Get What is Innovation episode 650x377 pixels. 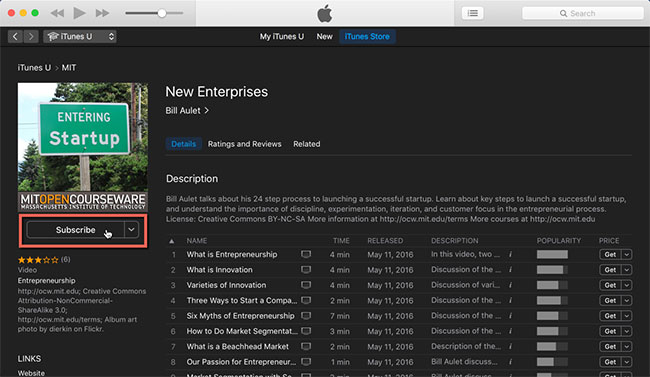click(x=610, y=270)
